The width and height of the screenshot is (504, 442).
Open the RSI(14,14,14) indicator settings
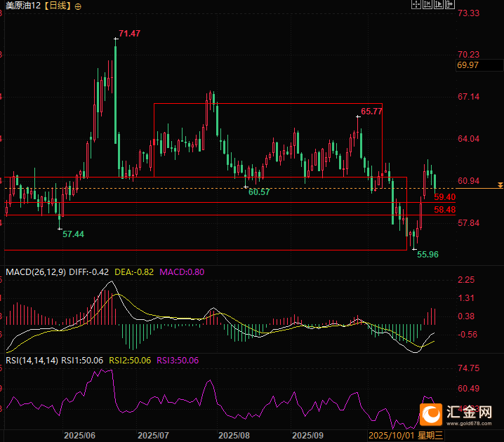32,360
